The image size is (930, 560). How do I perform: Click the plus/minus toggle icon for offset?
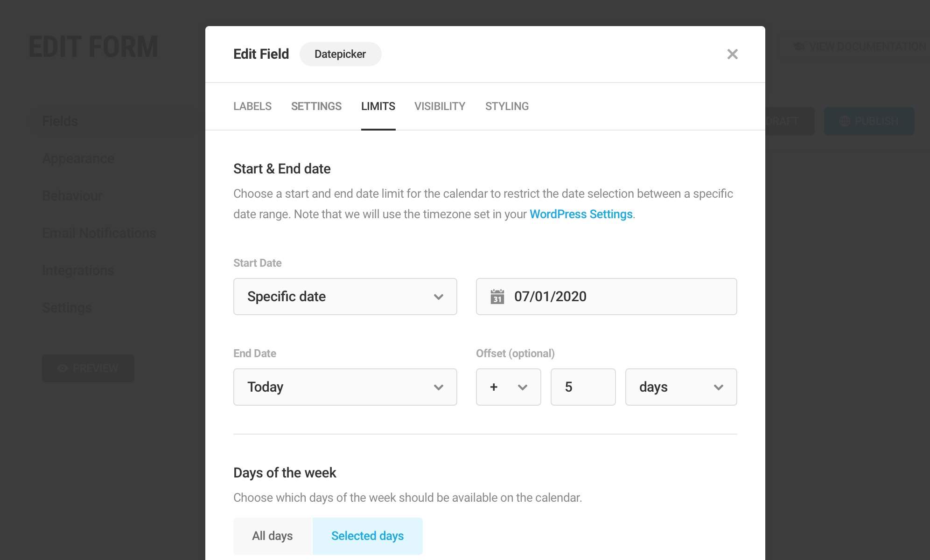[x=508, y=387]
